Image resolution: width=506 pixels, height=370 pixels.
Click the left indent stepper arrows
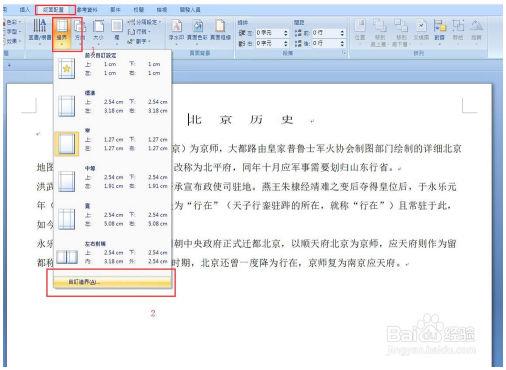[286, 33]
